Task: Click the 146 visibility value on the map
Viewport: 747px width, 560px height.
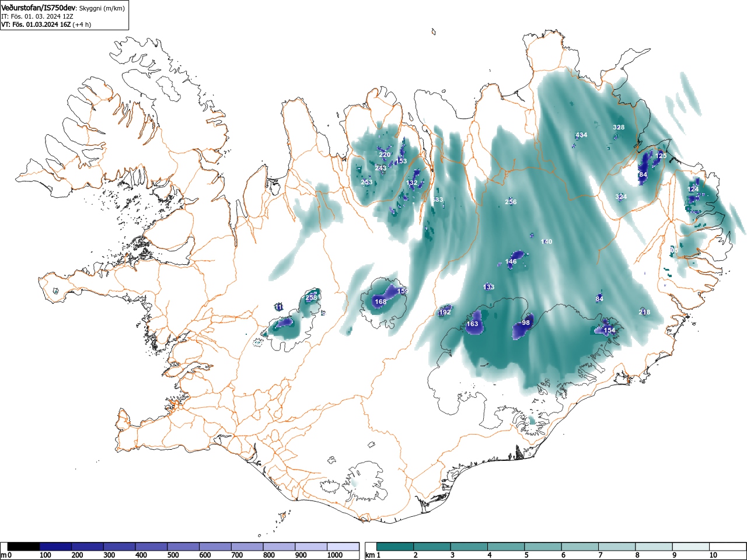Action: [511, 261]
